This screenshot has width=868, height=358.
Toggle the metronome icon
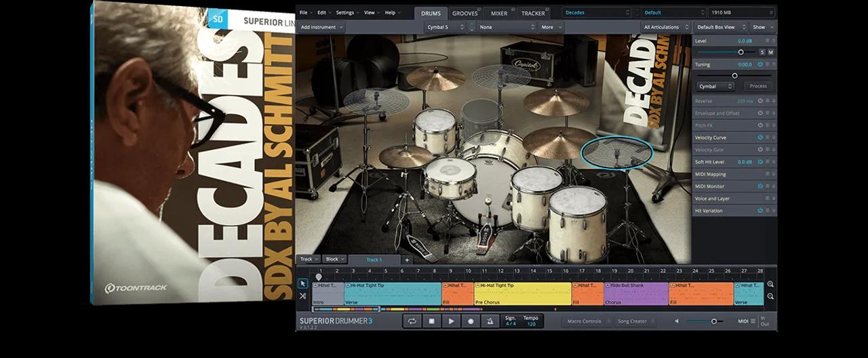pos(490,321)
